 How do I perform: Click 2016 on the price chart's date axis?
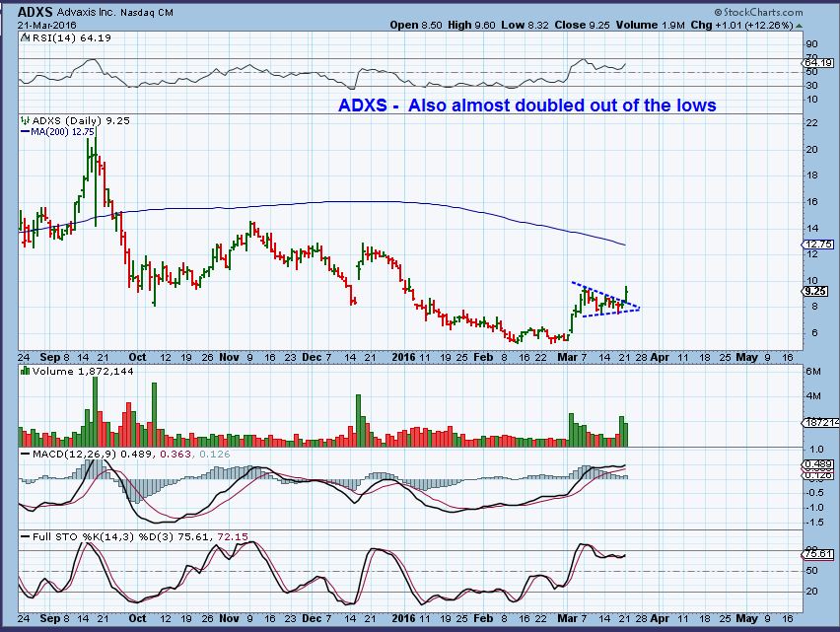403,357
